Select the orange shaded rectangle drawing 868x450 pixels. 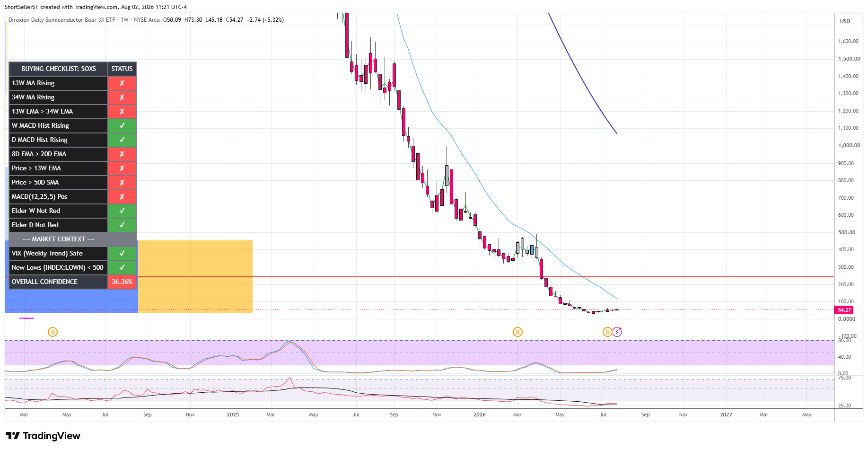(x=195, y=276)
